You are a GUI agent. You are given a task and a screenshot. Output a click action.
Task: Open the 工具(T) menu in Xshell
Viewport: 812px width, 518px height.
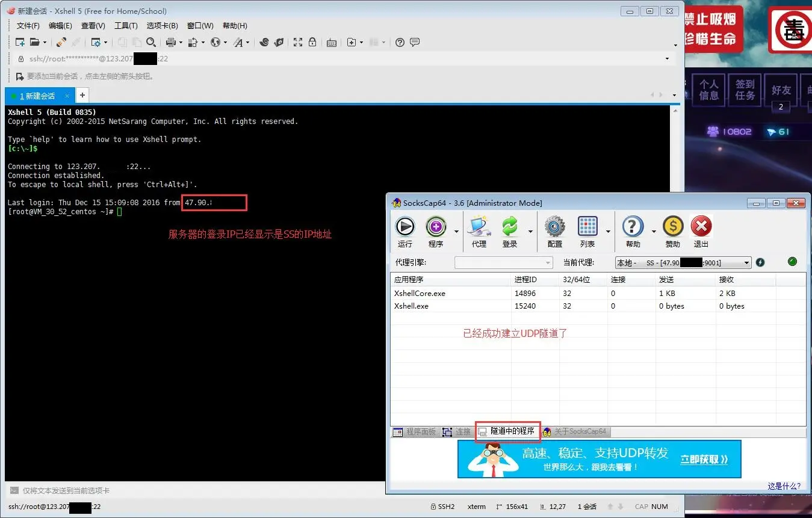126,26
